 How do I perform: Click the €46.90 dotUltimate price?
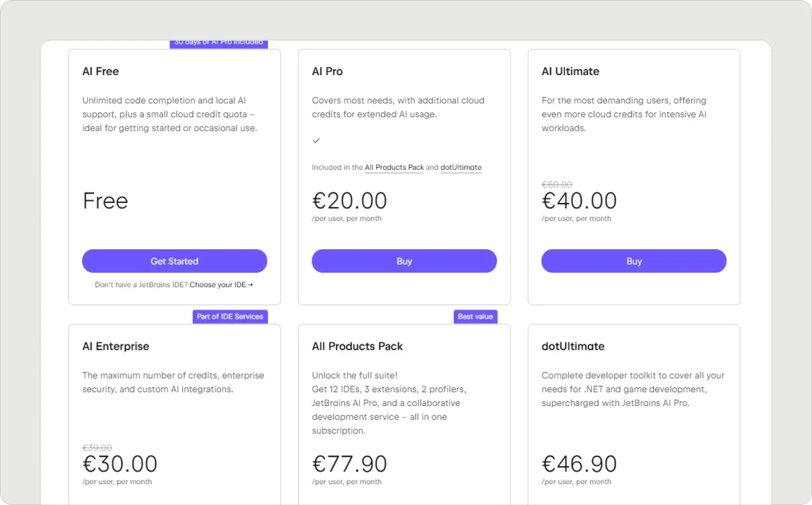click(x=579, y=464)
